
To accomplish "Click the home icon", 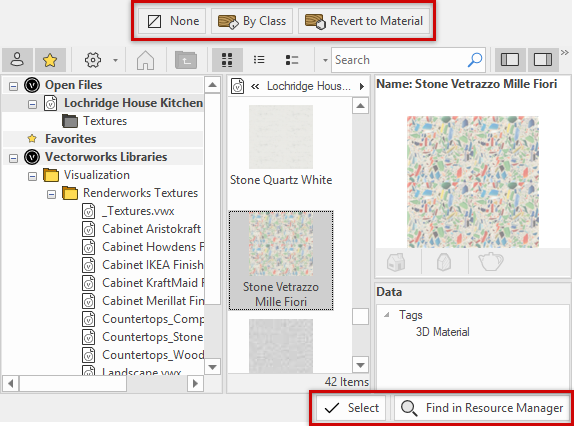I will click(x=145, y=60).
